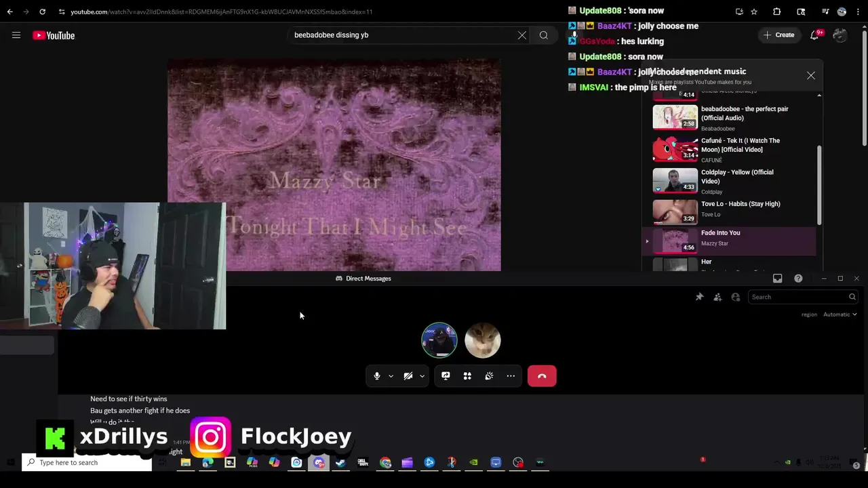Disconnect from the Discord call

[542, 376]
